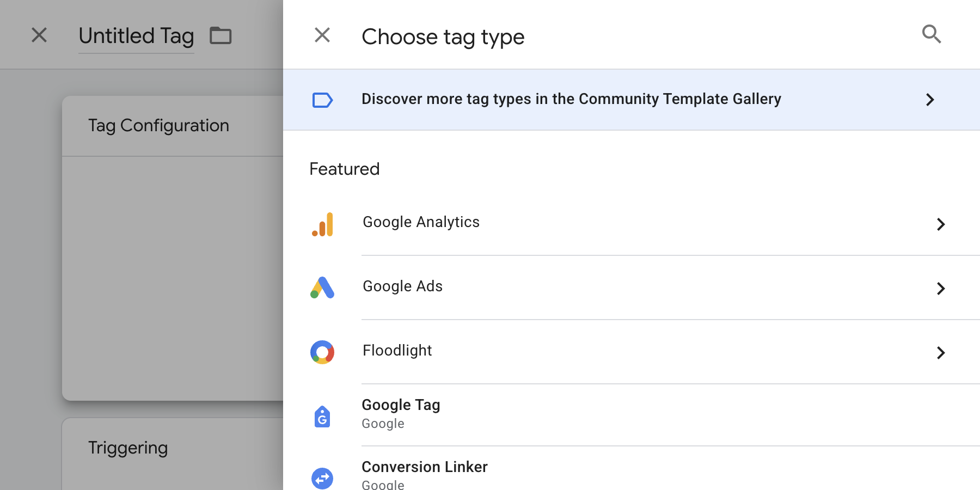Select the Floodlight tag type
The image size is (980, 490).
632,352
